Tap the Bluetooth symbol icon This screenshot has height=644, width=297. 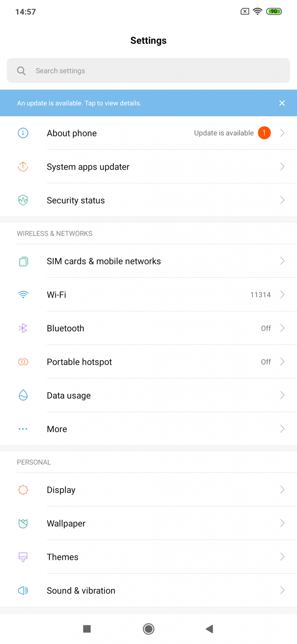[23, 328]
